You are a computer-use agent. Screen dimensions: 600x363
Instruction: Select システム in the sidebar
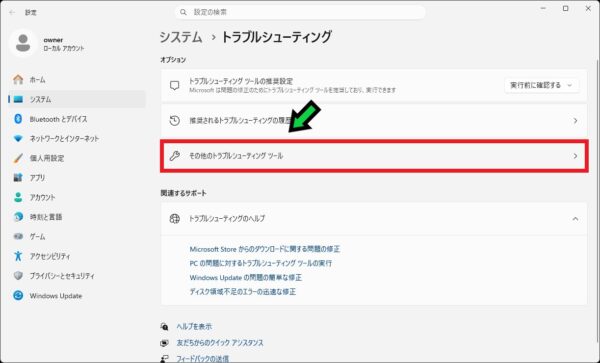click(77, 99)
